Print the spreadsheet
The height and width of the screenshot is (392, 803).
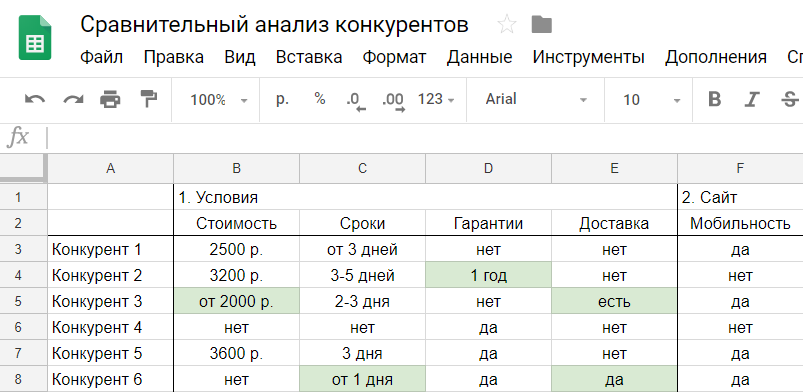110,99
